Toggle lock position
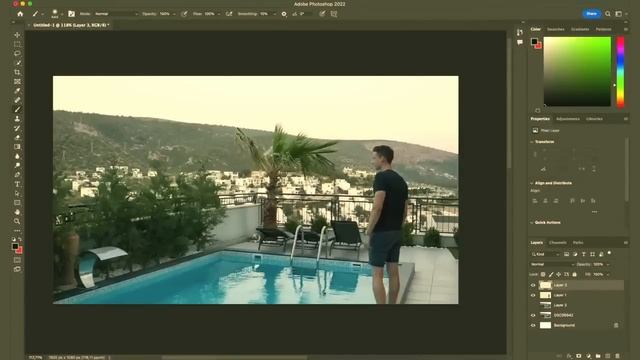The height and width of the screenshot is (360, 640). (x=558, y=274)
